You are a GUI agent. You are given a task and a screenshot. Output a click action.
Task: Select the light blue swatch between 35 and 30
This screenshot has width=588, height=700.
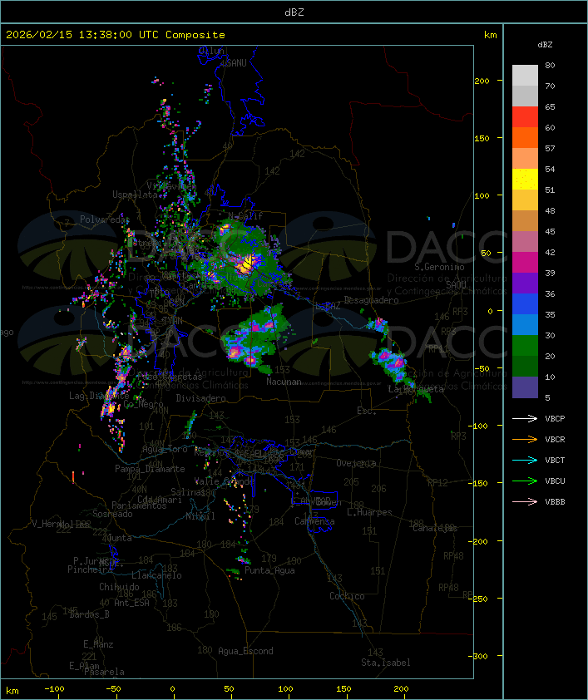525,324
